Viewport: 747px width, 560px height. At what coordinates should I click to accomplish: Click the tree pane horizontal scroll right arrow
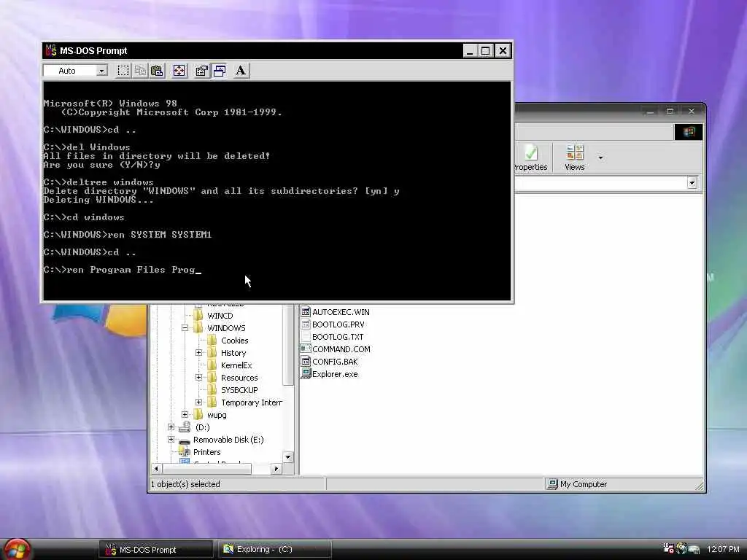click(276, 469)
